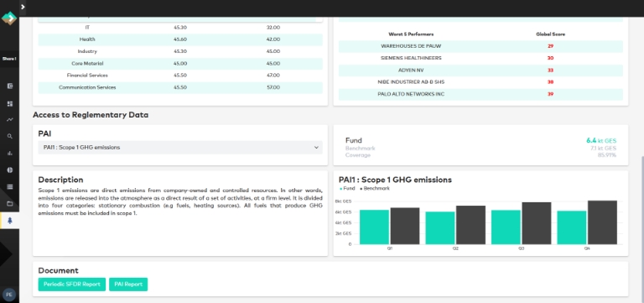
Task: Click the Coverage 85.91% value
Action: tap(606, 155)
